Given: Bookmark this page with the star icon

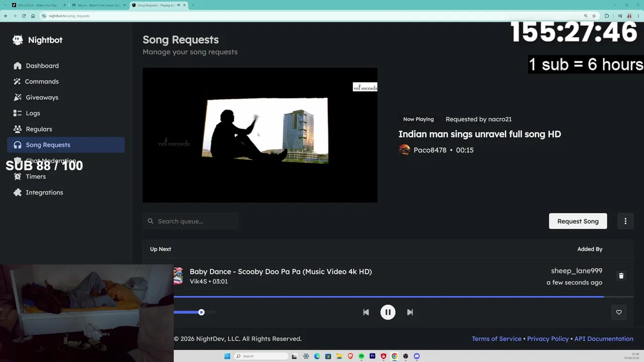Looking at the screenshot, I should click(x=594, y=16).
